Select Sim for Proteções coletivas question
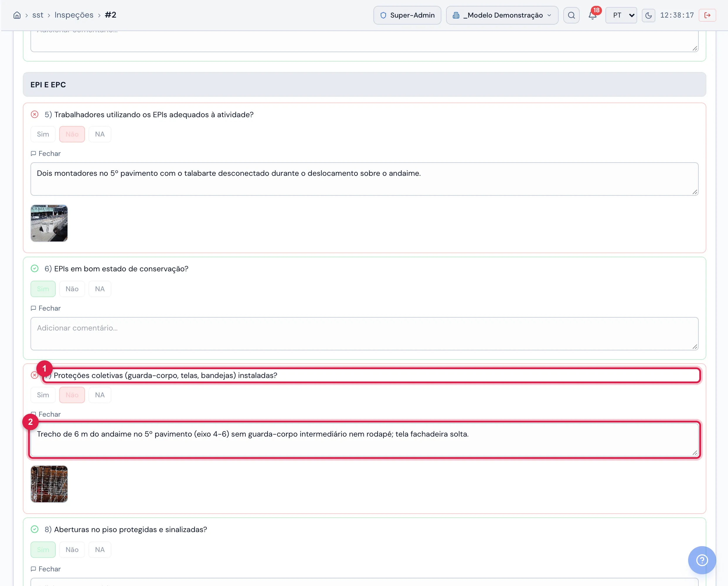728x586 pixels. tap(43, 395)
